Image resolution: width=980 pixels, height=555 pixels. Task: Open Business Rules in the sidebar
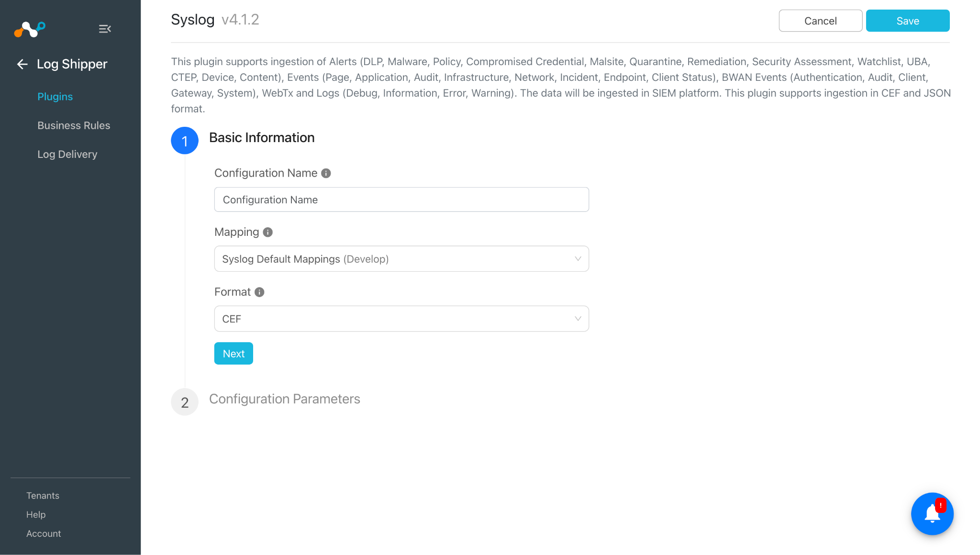(x=74, y=125)
